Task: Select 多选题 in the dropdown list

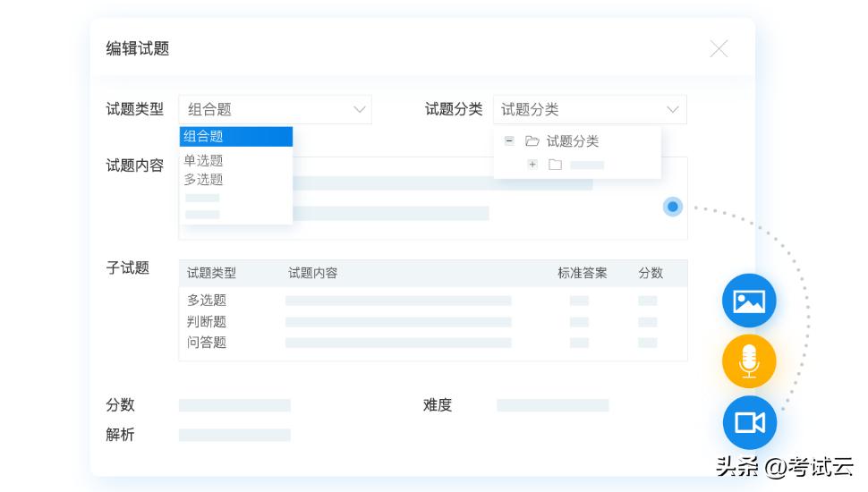Action: (204, 180)
